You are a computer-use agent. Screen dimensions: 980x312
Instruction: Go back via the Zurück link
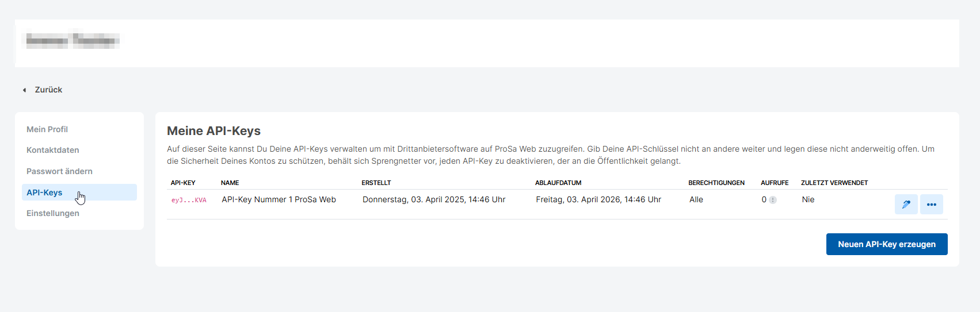tap(48, 90)
